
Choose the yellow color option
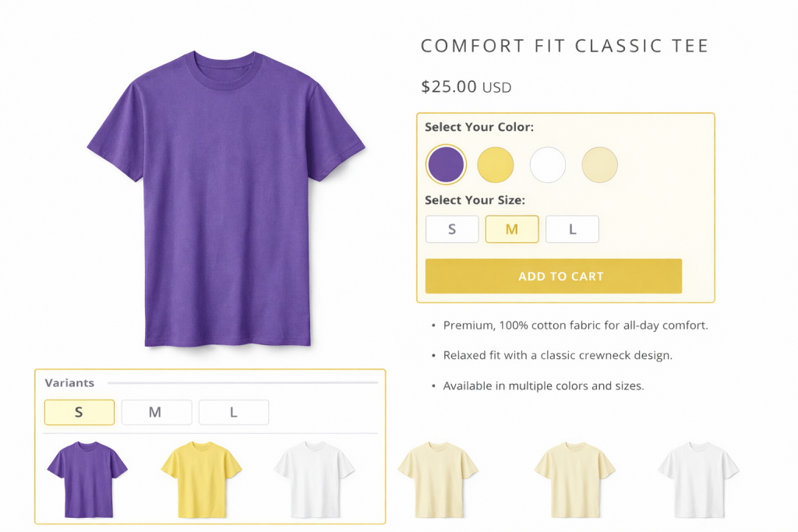tap(496, 164)
